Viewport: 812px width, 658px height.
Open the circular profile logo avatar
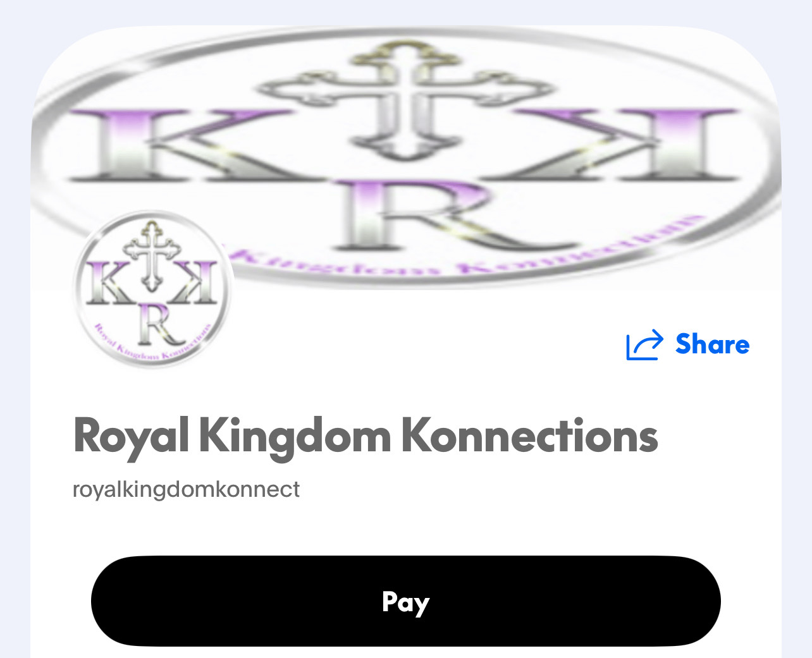click(x=153, y=289)
